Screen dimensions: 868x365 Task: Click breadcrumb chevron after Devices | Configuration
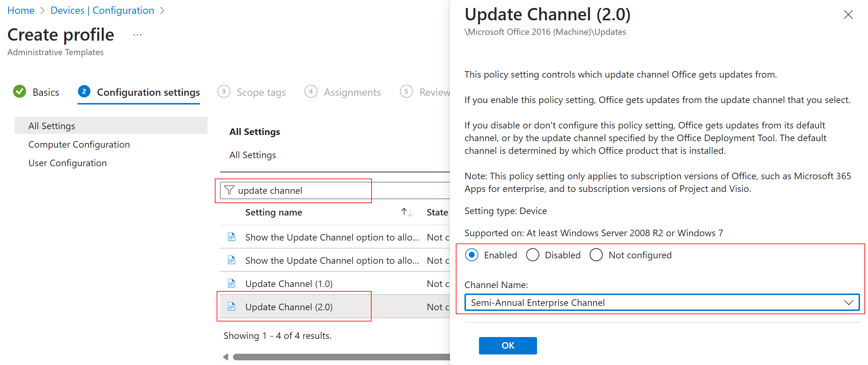(x=162, y=11)
